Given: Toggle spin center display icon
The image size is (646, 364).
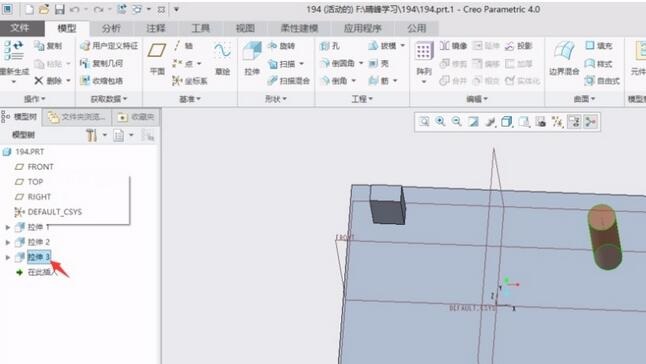Looking at the screenshot, I should pyautogui.click(x=591, y=121).
